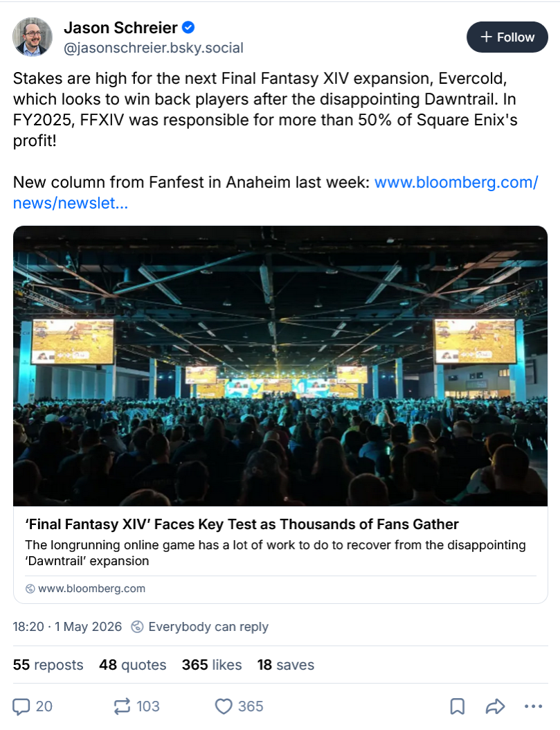Click the reply speech bubble icon
The width and height of the screenshot is (560, 730).
click(x=21, y=706)
